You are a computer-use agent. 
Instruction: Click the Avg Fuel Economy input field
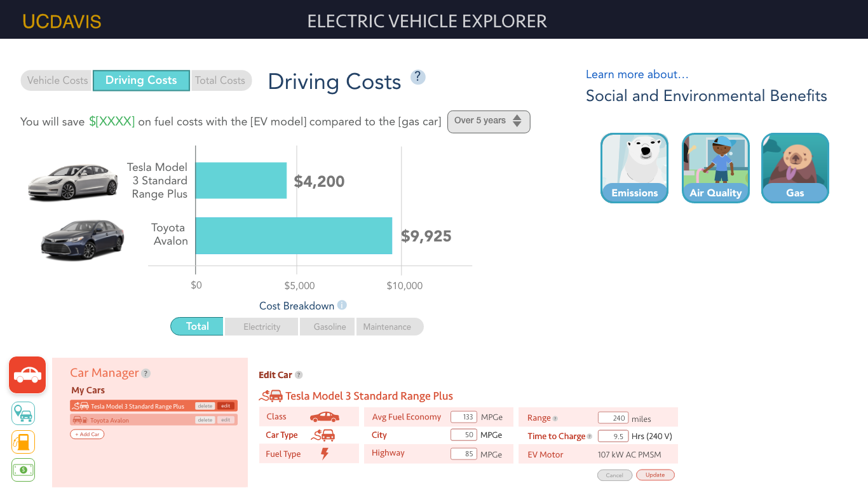point(464,417)
